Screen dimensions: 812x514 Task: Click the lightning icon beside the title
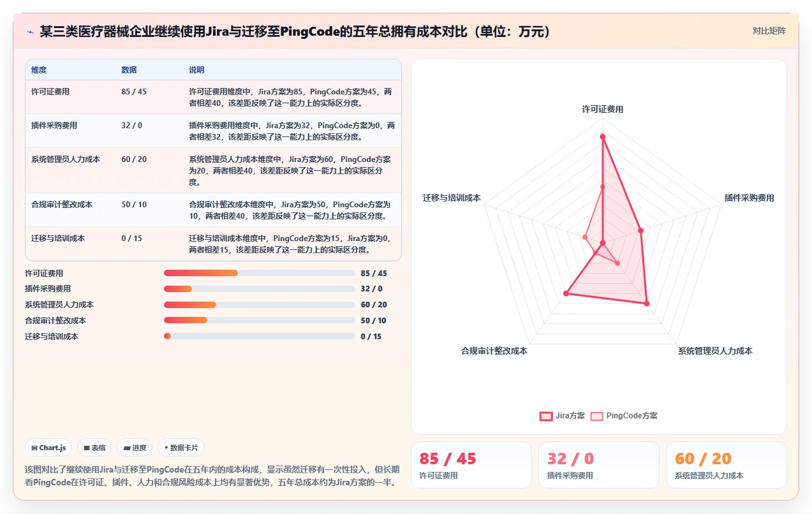click(x=30, y=31)
